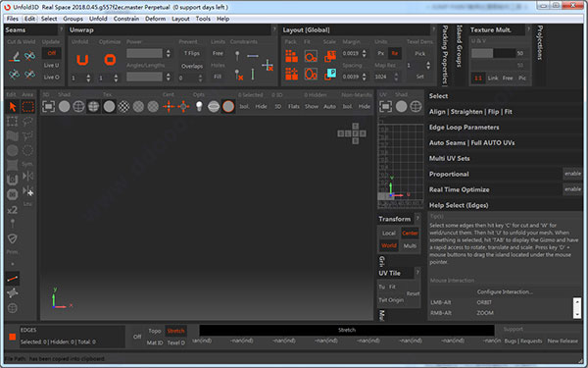
Task: Select the Cut edges tool in Seams
Action: pyautogui.click(x=15, y=56)
